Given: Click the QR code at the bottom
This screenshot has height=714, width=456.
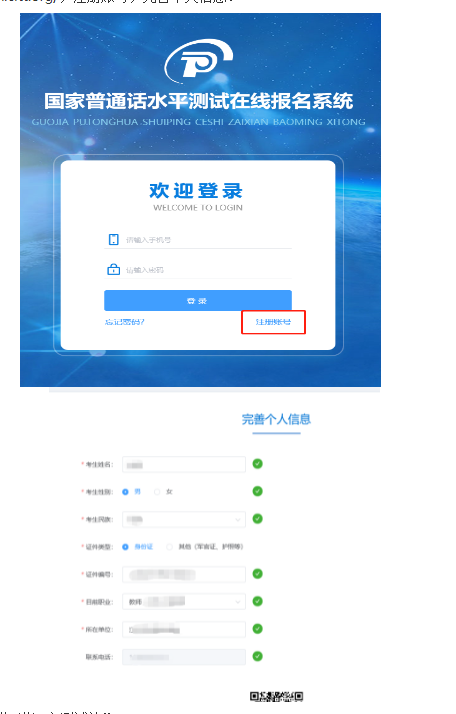Looking at the screenshot, I should 277,696.
